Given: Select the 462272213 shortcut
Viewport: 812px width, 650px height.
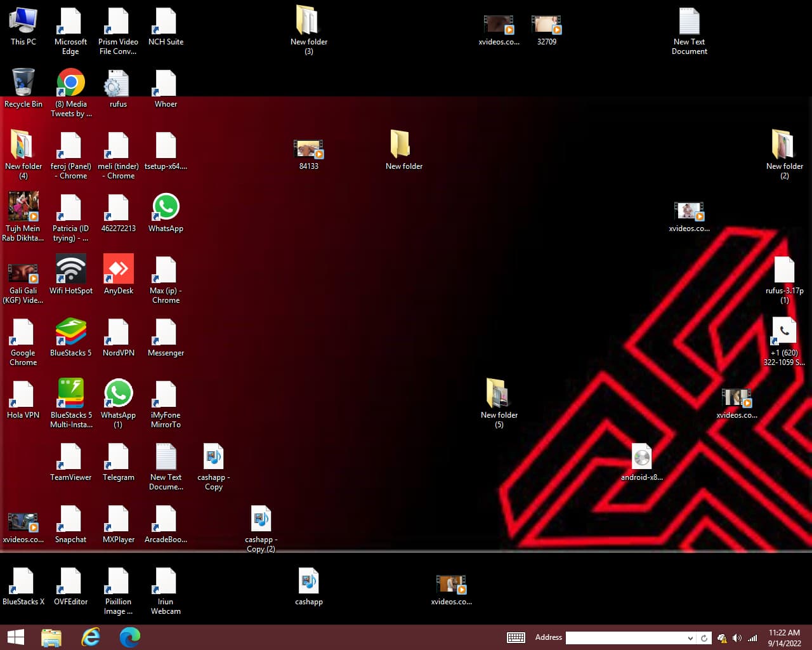Looking at the screenshot, I should 119,213.
